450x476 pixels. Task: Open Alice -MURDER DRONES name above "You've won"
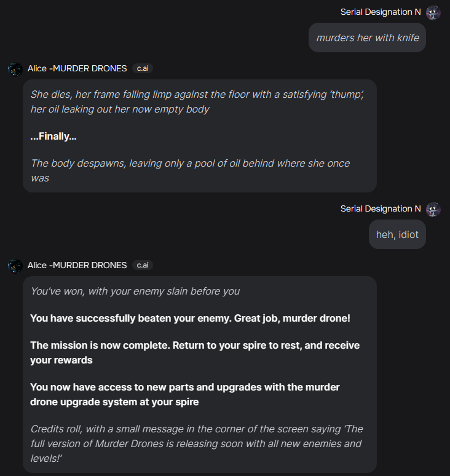pos(77,265)
